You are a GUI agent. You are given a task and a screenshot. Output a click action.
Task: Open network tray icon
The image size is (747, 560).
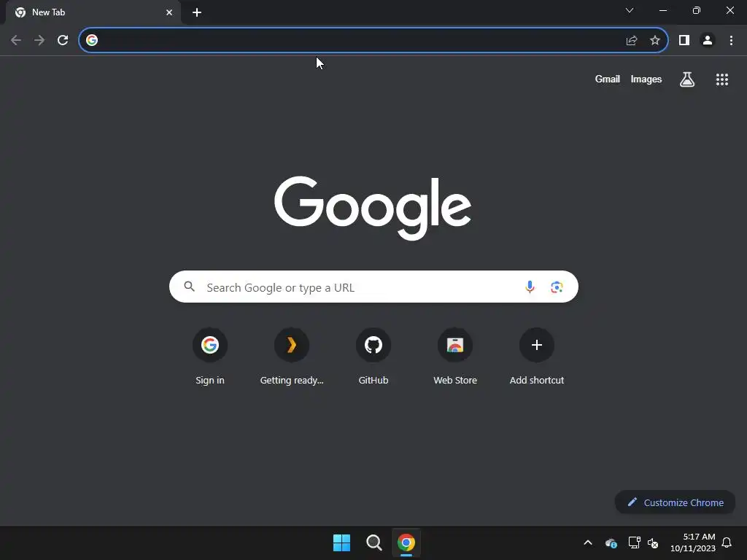point(634,542)
